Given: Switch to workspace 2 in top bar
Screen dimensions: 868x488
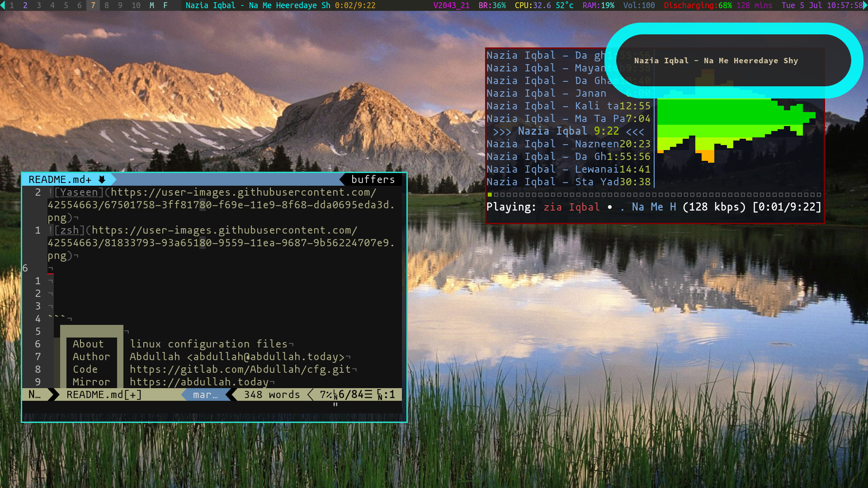Looking at the screenshot, I should (x=25, y=5).
